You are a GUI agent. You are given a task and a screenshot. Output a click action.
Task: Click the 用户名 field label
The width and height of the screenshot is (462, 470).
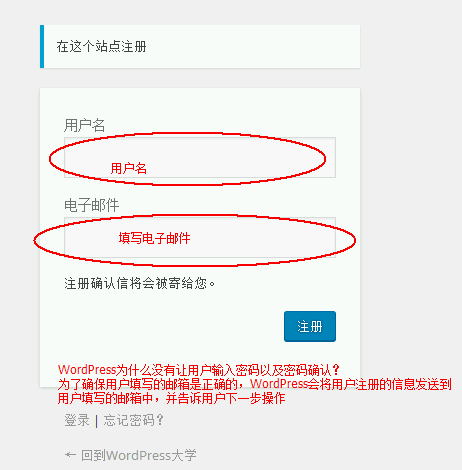[84, 125]
